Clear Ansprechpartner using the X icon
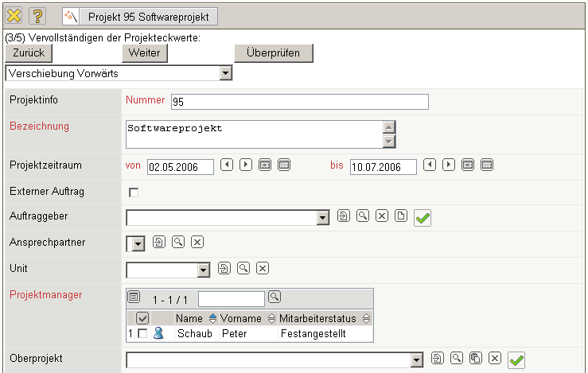 197,242
